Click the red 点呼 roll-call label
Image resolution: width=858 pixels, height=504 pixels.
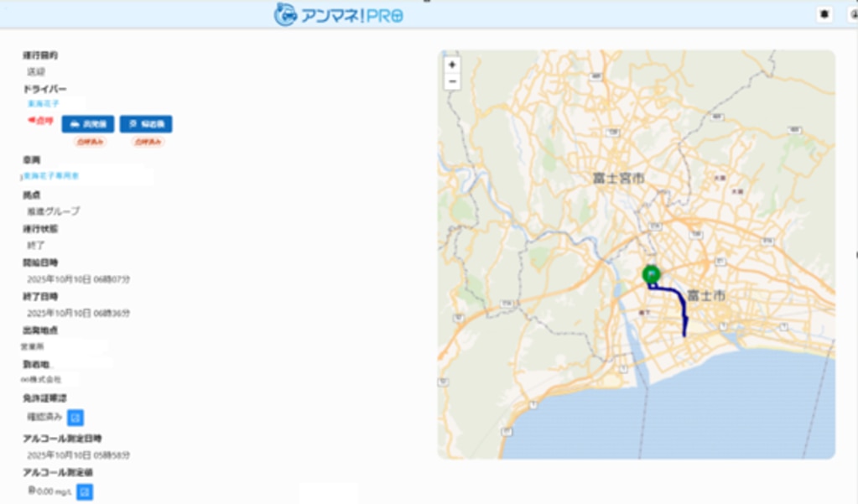click(x=40, y=122)
